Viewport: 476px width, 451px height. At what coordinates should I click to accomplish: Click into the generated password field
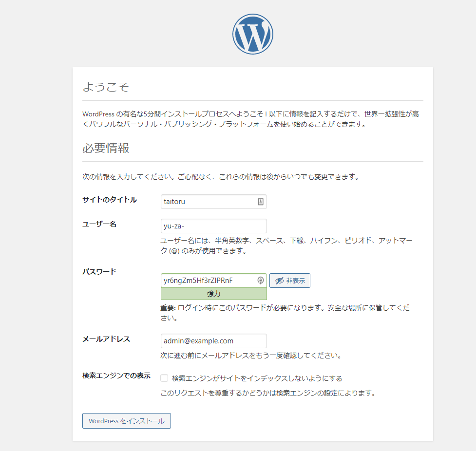[x=214, y=281]
